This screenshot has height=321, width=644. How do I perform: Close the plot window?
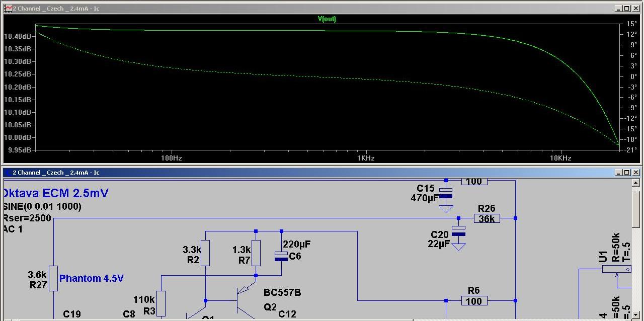pyautogui.click(x=635, y=9)
